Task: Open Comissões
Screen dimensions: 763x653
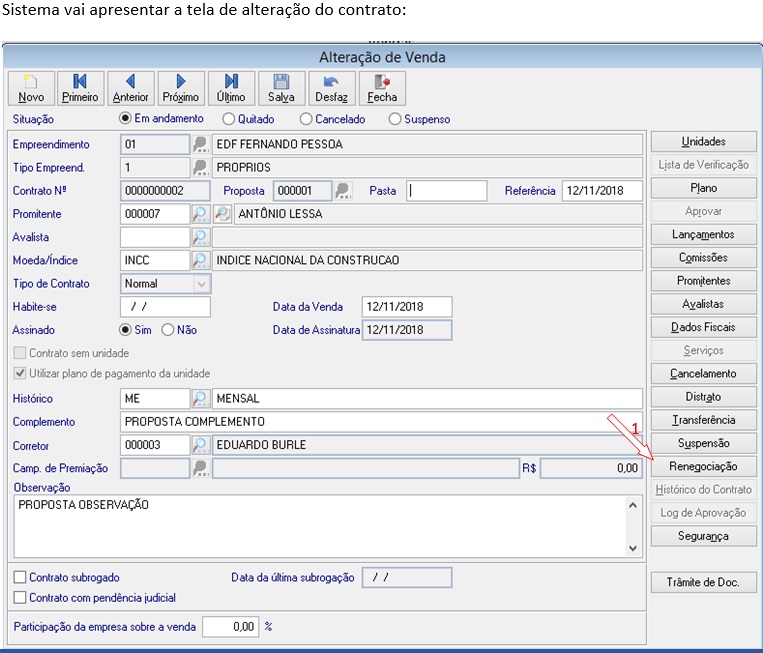Action: pyautogui.click(x=703, y=257)
